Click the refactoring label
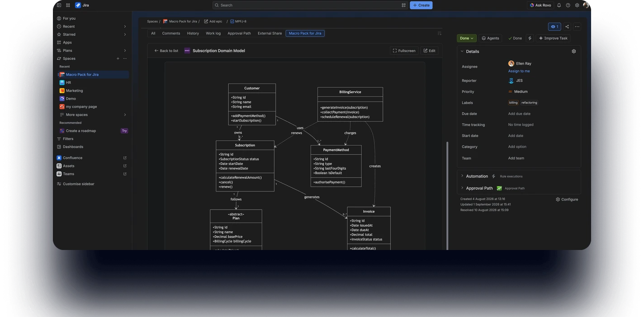 (529, 103)
